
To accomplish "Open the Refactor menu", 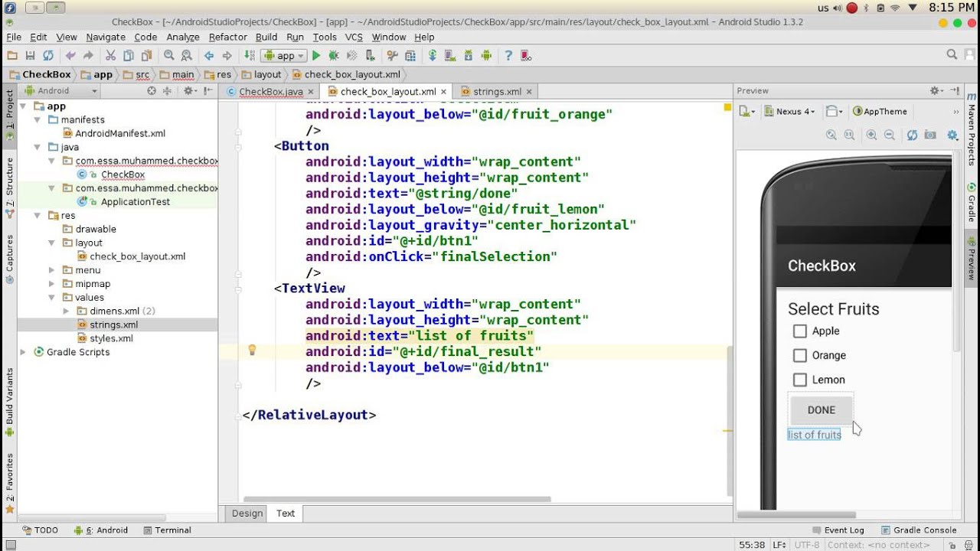I will point(227,37).
